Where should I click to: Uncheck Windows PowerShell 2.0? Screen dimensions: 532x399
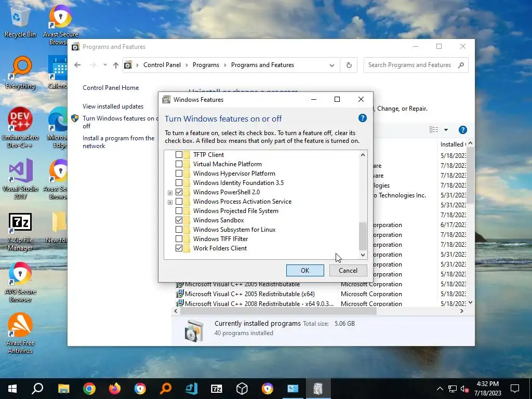click(179, 192)
